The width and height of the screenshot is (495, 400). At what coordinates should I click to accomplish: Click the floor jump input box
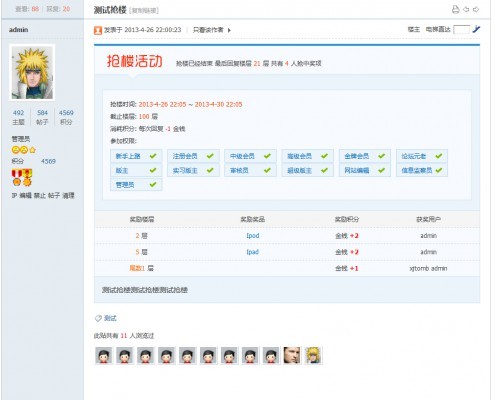[x=462, y=30]
